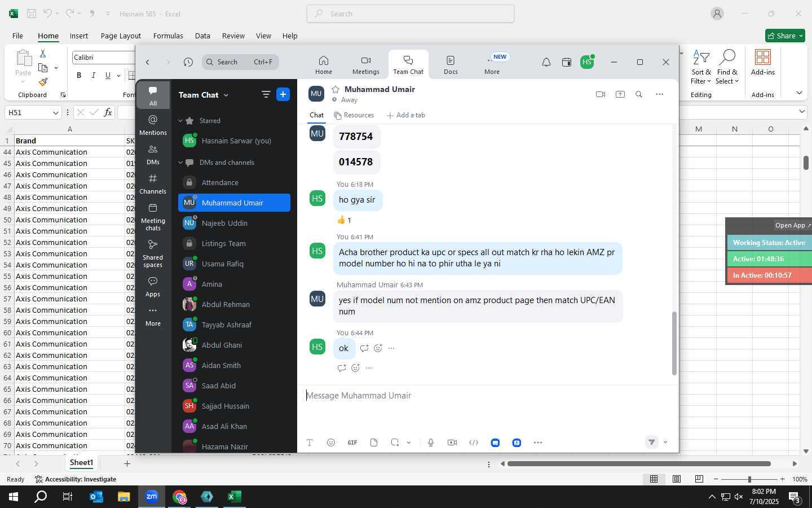Viewport: 812px width, 508px height.
Task: Go back in Zoom navigation
Action: [x=148, y=62]
